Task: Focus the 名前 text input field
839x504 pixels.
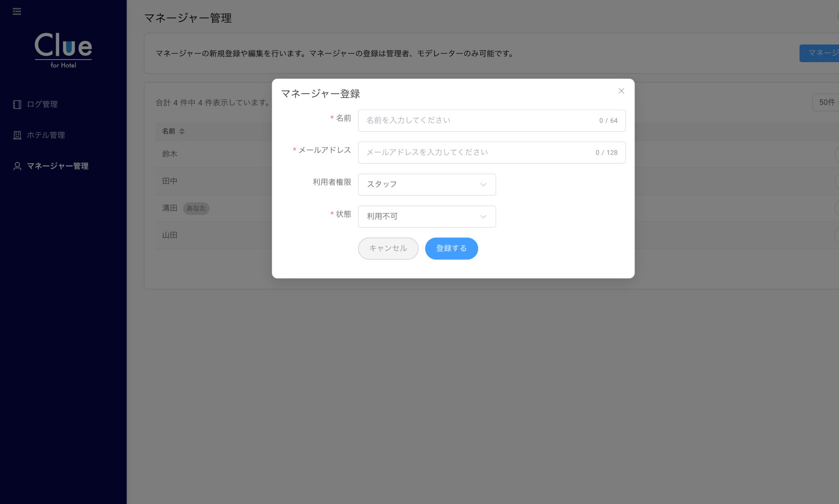Action: point(477,121)
